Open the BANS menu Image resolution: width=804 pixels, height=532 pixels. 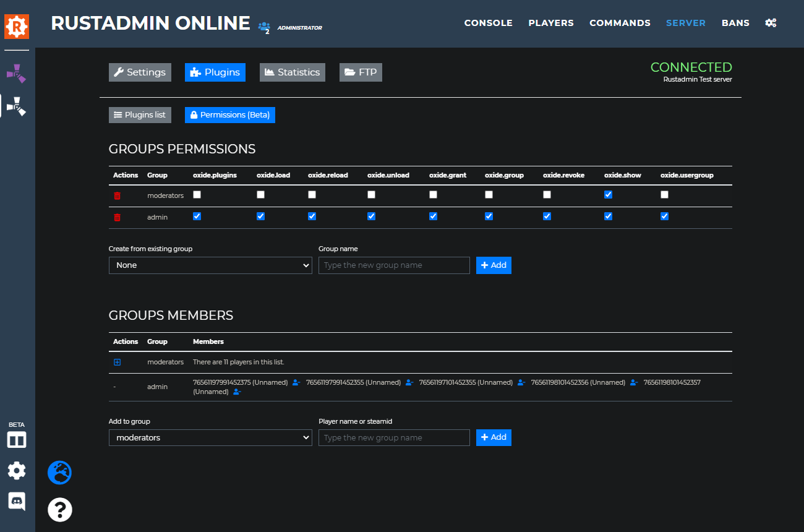pyautogui.click(x=735, y=23)
